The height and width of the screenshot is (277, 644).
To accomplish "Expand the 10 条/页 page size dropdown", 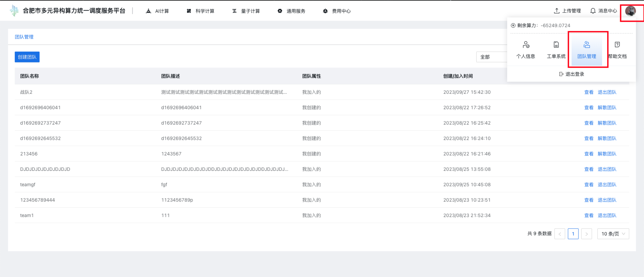I will click(x=613, y=234).
